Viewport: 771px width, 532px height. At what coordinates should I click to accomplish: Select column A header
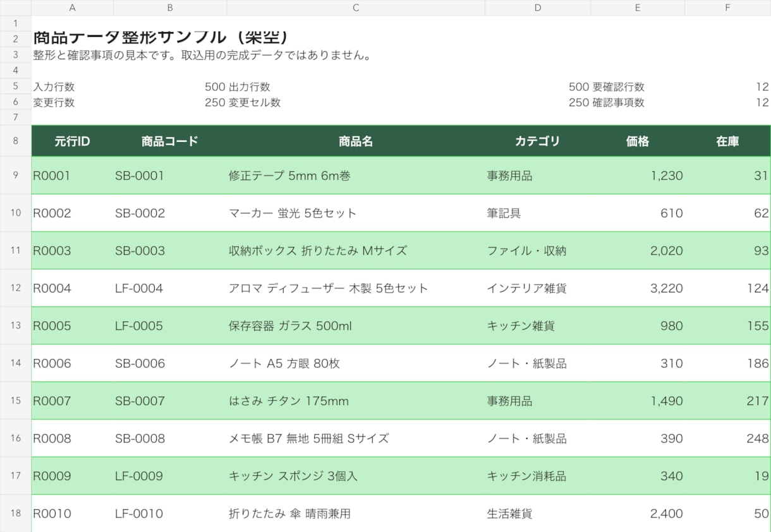pos(72,8)
